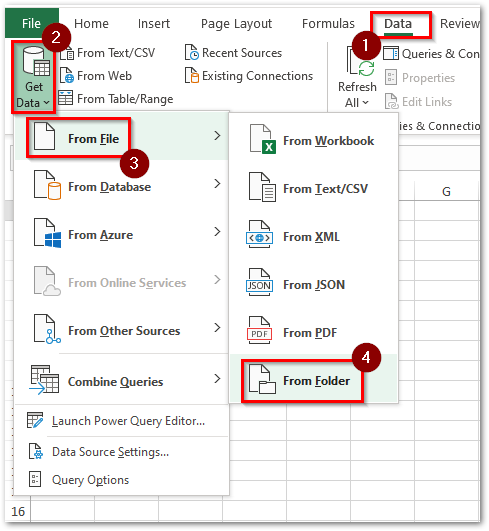
Task: Click the Refresh All arrows icon
Action: pos(366,69)
